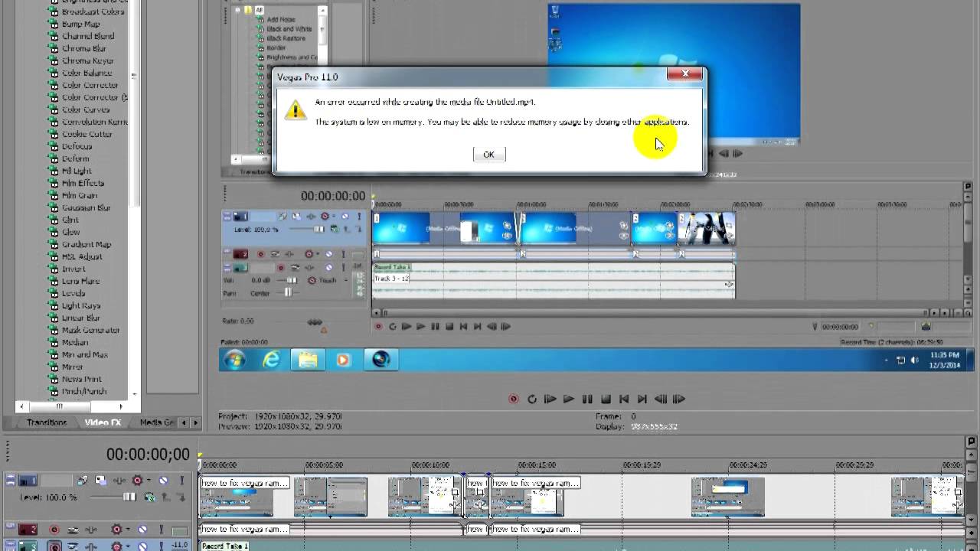
Task: Solo video track 1
Action: point(181,481)
